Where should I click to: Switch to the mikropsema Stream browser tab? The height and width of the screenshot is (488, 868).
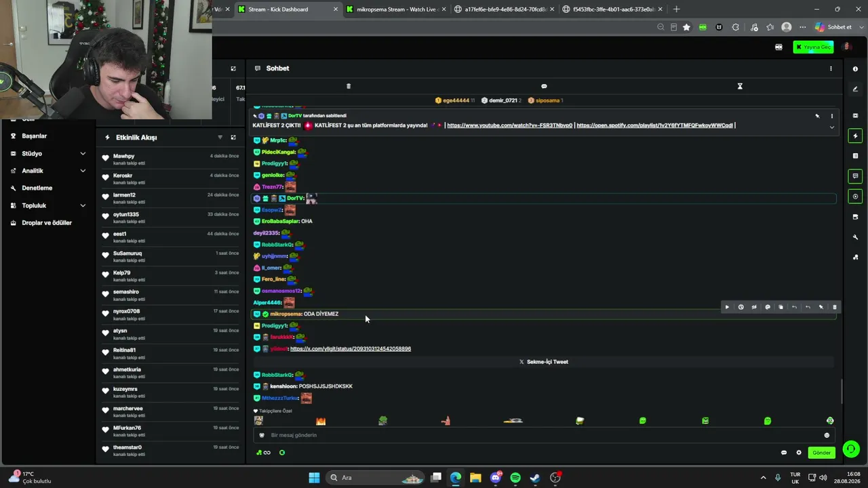point(396,9)
